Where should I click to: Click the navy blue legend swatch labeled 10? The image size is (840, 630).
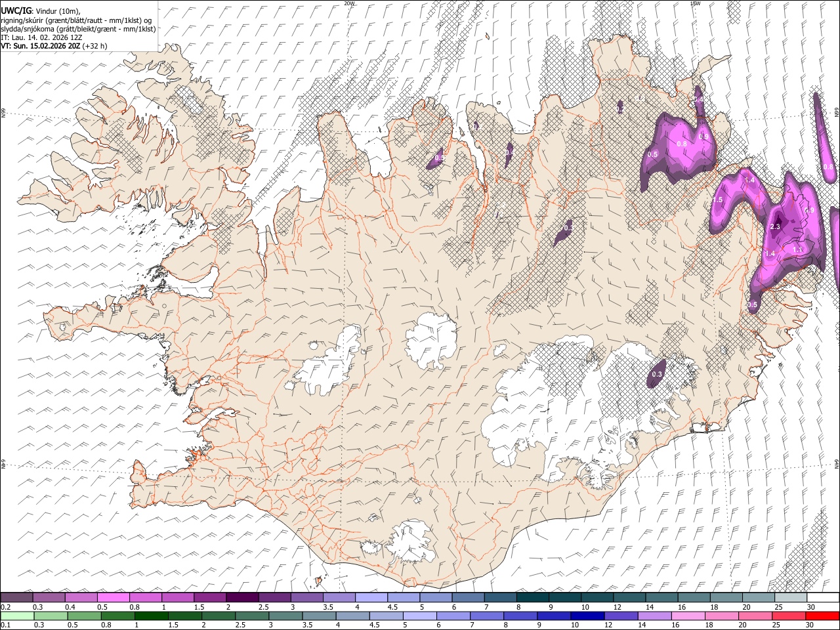(587, 616)
